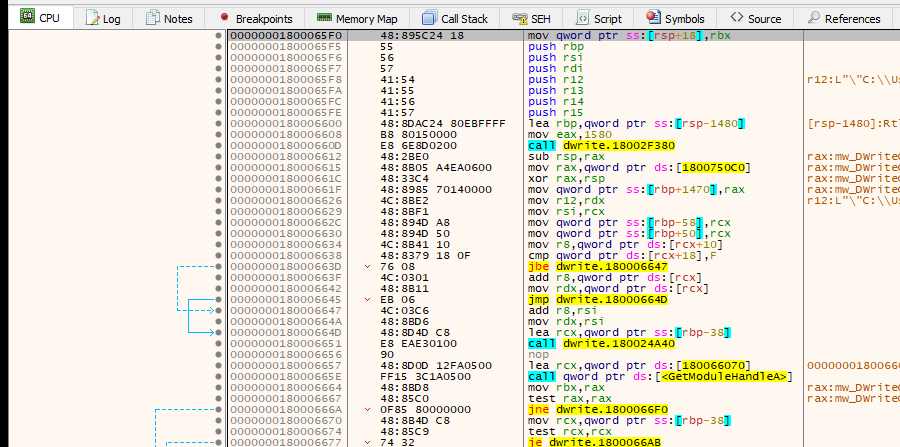
Task: Click comment on the 'mov r12,rdx' row
Action: tap(853, 200)
